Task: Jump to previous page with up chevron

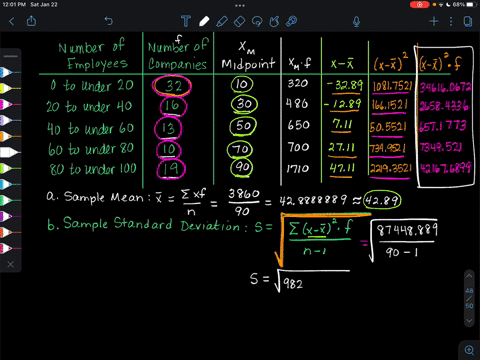Action: coord(469,276)
